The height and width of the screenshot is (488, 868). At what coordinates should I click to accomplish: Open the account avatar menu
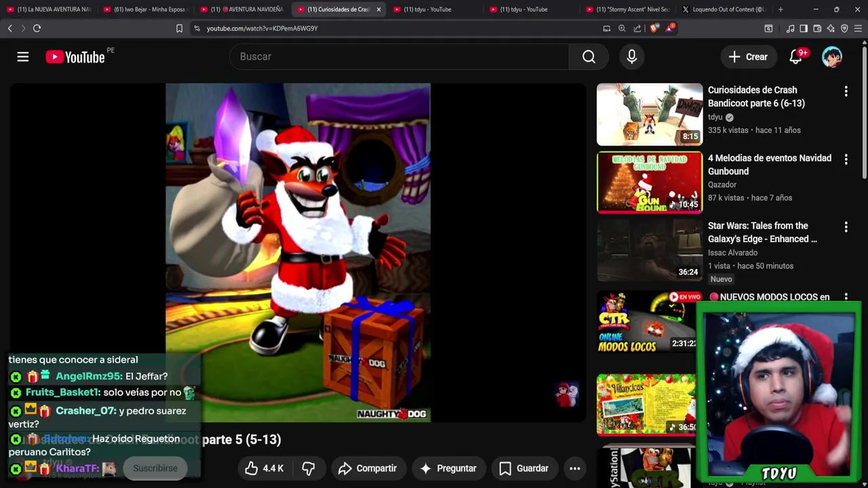832,57
